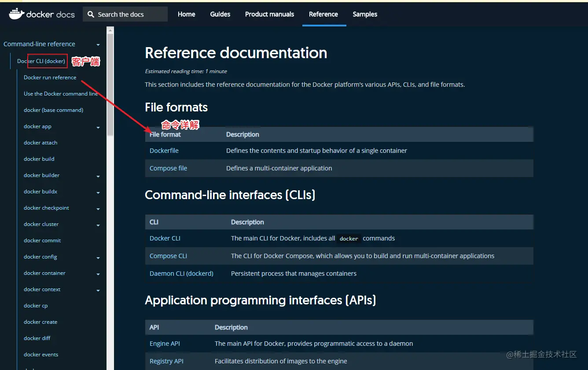This screenshot has height=370, width=588.
Task: Click the sidebar scroll-up arrow
Action: [110, 30]
